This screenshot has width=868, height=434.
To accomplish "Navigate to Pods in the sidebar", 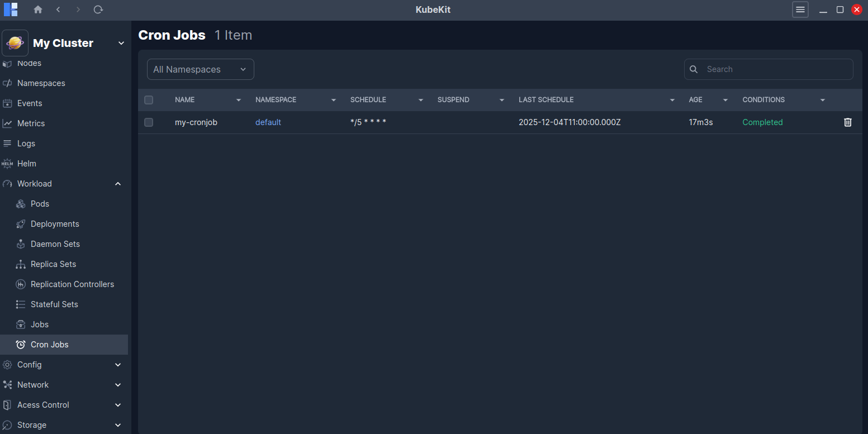I will click(x=40, y=204).
